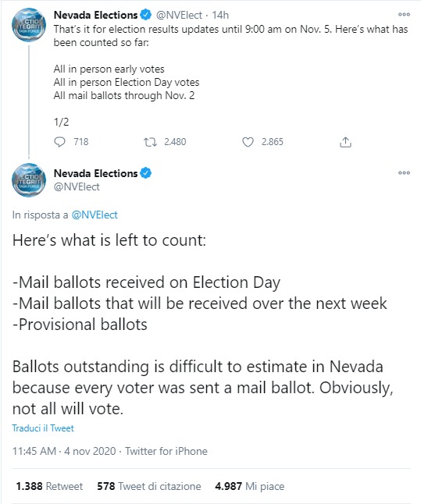This screenshot has width=421, height=504.
Task: Click the verified badge on the top tweet
Action: click(x=146, y=15)
